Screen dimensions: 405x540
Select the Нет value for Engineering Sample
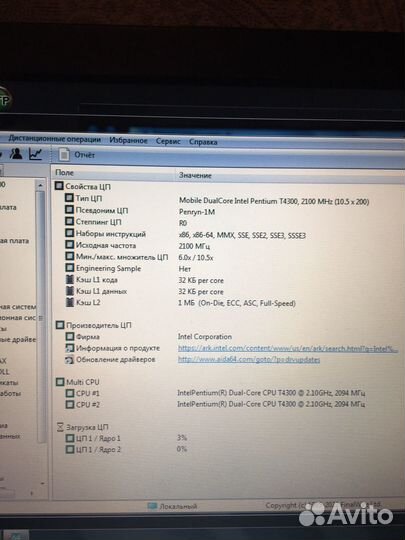(x=185, y=269)
